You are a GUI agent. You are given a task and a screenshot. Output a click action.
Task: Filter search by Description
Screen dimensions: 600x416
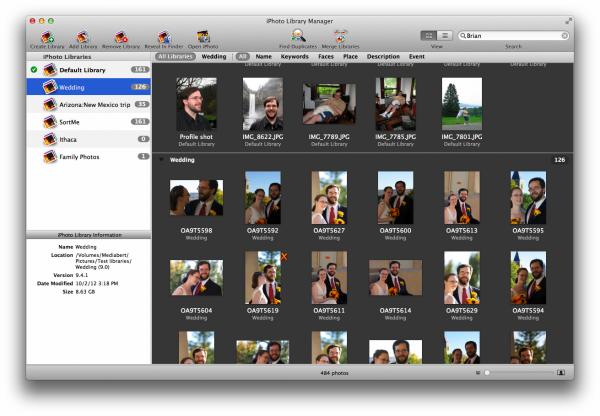tap(383, 57)
